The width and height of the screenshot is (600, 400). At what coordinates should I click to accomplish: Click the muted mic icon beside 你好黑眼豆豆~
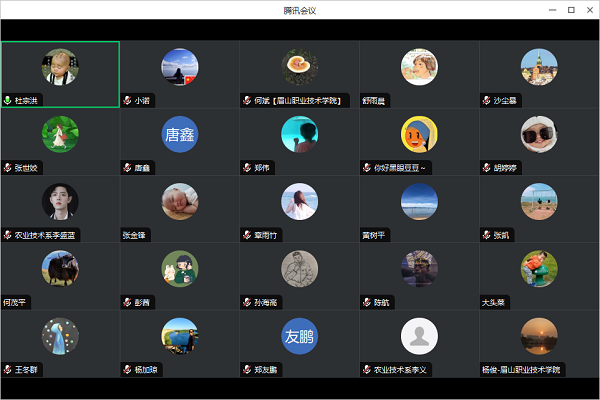click(367, 167)
